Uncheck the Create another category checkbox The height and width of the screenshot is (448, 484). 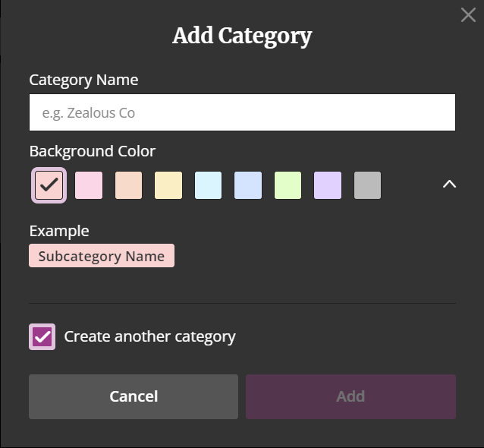(42, 337)
